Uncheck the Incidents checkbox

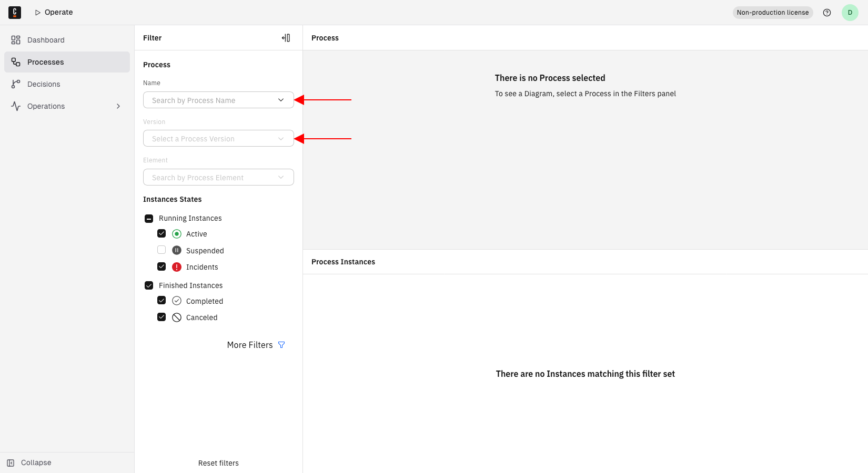pyautogui.click(x=162, y=266)
